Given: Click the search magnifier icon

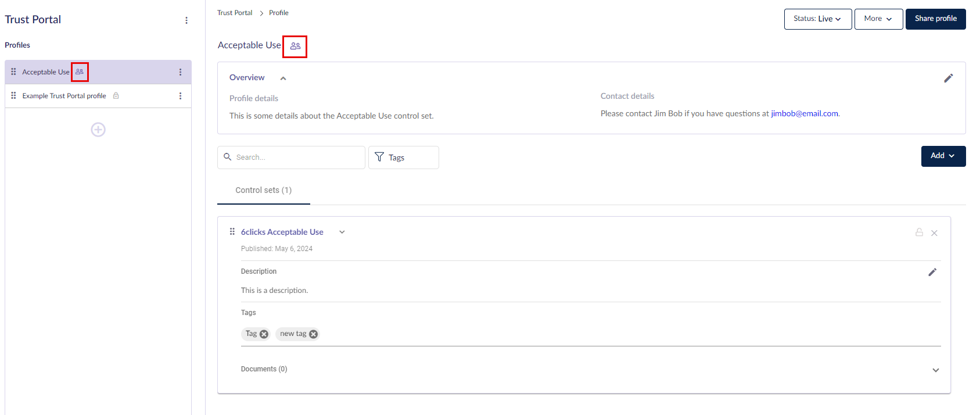Looking at the screenshot, I should [x=228, y=157].
